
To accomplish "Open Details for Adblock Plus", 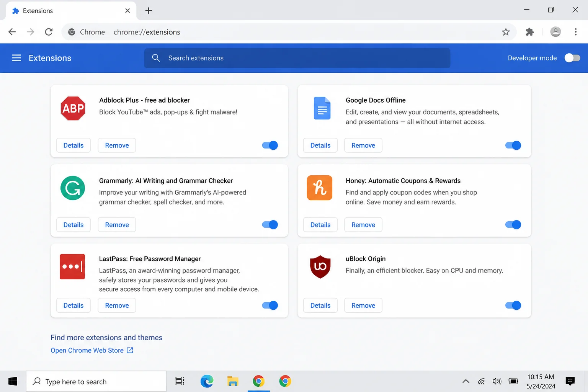I will coord(73,145).
